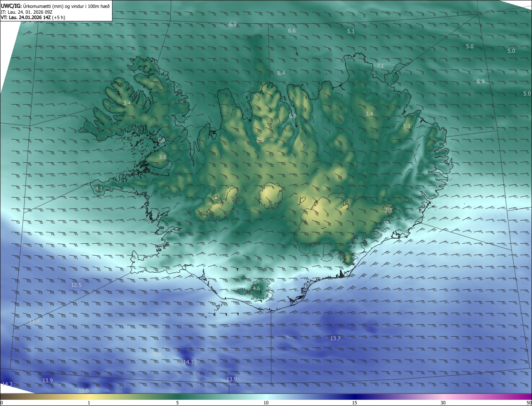The image size is (532, 406).
Task: Click the 3.6 value label on the map
Action: coord(163,157)
